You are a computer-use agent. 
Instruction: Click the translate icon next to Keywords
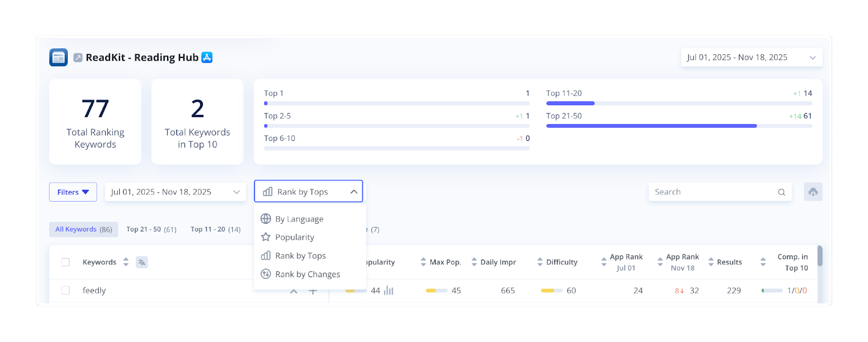[x=142, y=262]
